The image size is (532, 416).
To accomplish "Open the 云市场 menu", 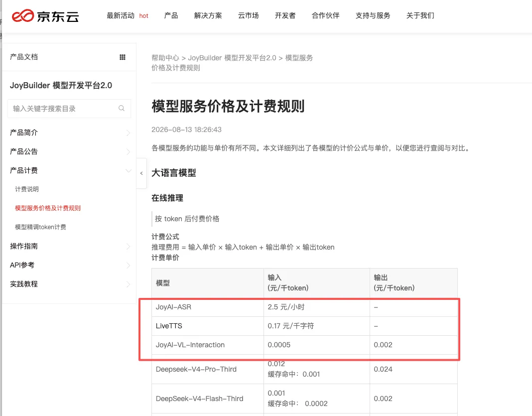I will pyautogui.click(x=249, y=15).
